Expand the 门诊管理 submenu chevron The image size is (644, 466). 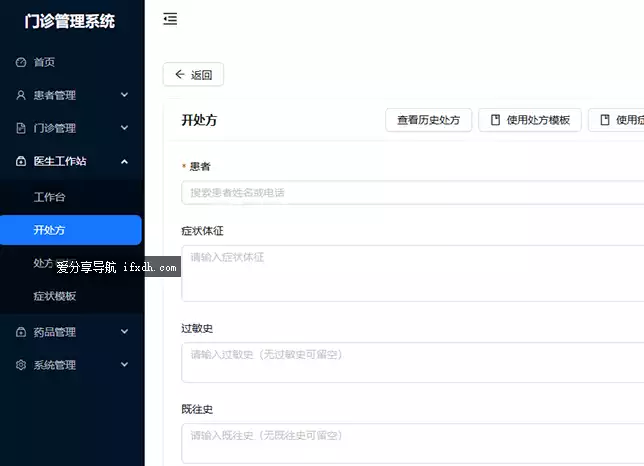(x=124, y=128)
